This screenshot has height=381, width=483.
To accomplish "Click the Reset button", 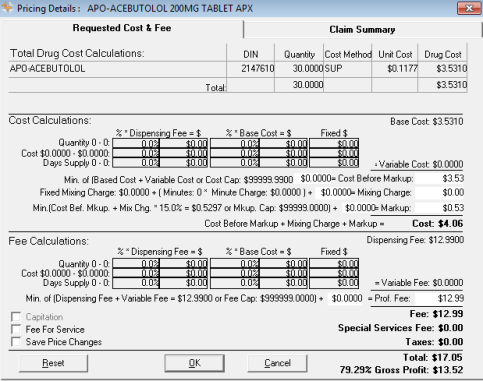I will (x=53, y=363).
